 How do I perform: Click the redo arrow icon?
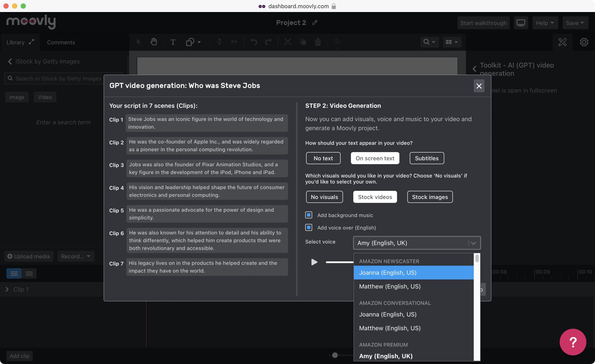coord(268,42)
